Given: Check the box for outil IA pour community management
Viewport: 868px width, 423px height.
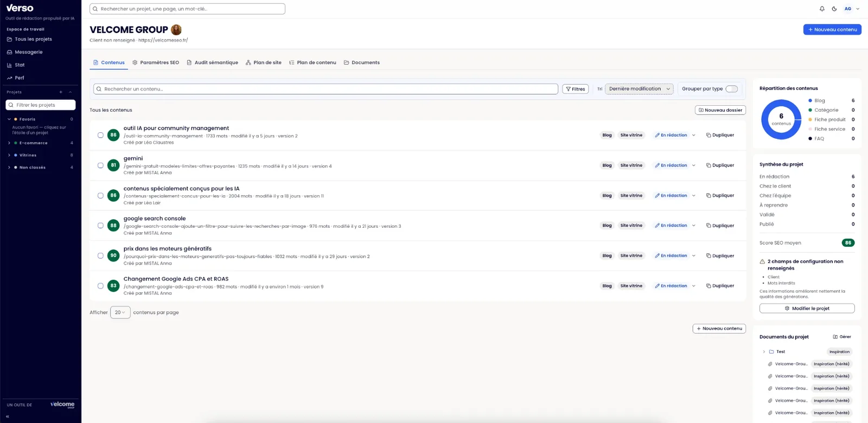Looking at the screenshot, I should pos(100,135).
